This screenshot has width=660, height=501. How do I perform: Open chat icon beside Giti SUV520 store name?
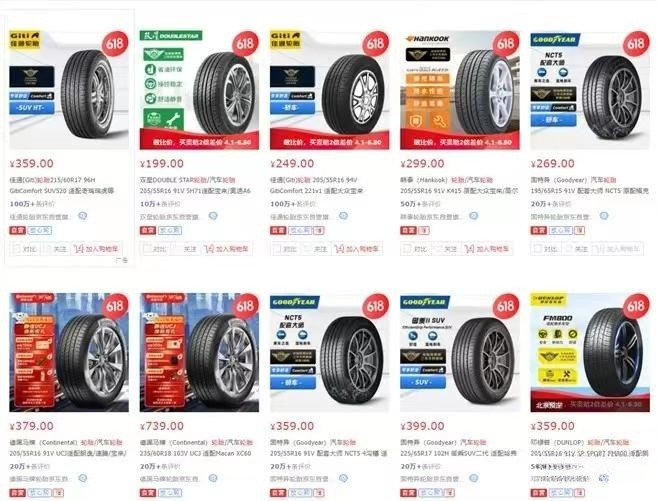[x=83, y=216]
